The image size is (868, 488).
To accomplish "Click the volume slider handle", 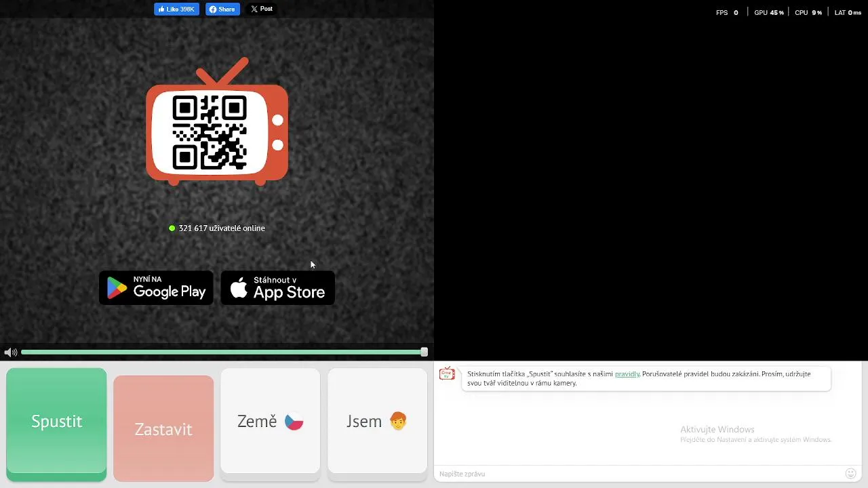I will (x=424, y=352).
